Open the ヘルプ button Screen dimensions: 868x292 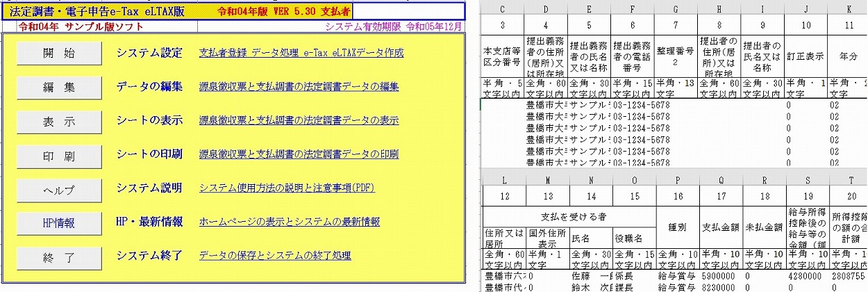coord(59,189)
